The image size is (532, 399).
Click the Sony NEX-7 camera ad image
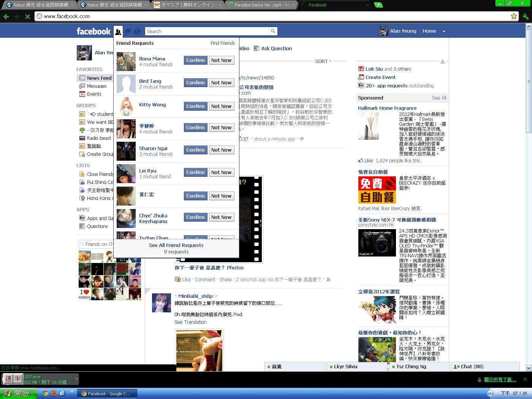coord(377,242)
